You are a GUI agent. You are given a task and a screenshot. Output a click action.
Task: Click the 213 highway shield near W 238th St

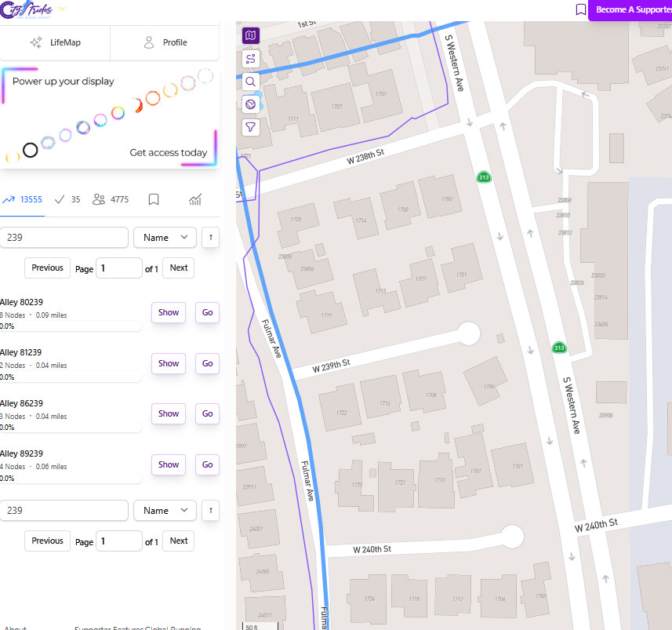click(485, 177)
